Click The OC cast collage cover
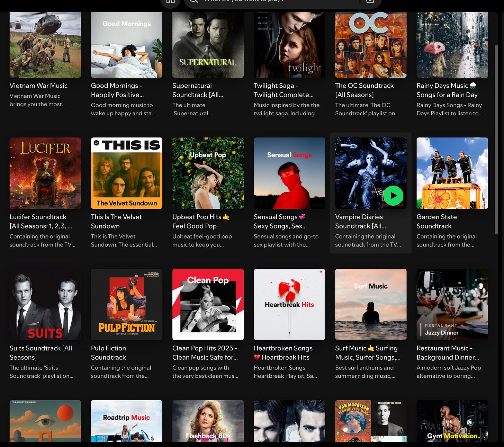This screenshot has height=447, width=504. [x=371, y=45]
